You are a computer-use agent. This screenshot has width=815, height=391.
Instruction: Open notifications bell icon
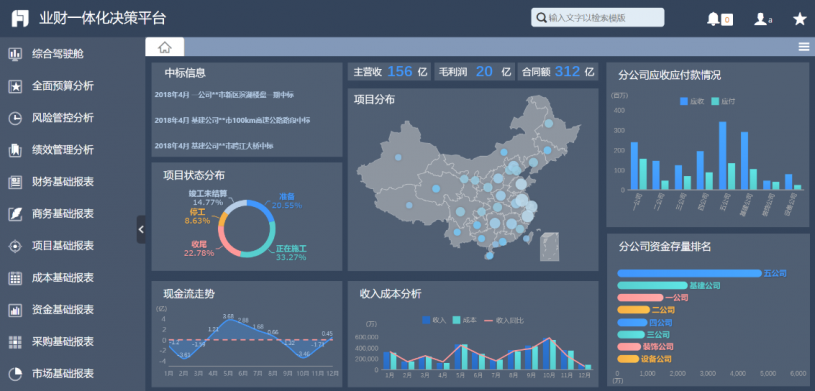point(713,19)
